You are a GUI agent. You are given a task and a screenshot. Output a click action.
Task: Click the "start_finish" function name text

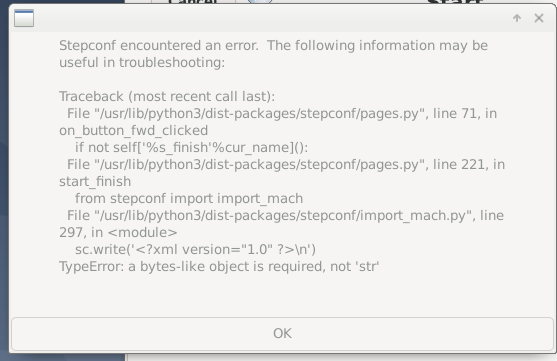tap(95, 182)
